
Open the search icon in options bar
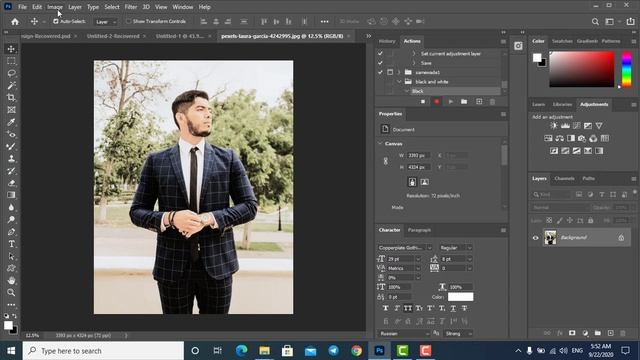click(595, 22)
